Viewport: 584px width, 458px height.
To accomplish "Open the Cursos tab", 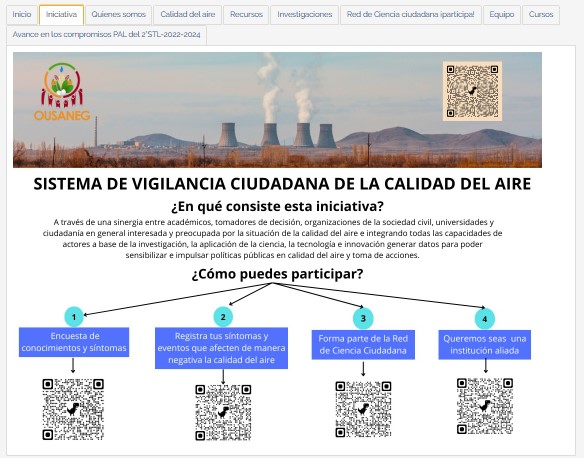I will [x=541, y=15].
